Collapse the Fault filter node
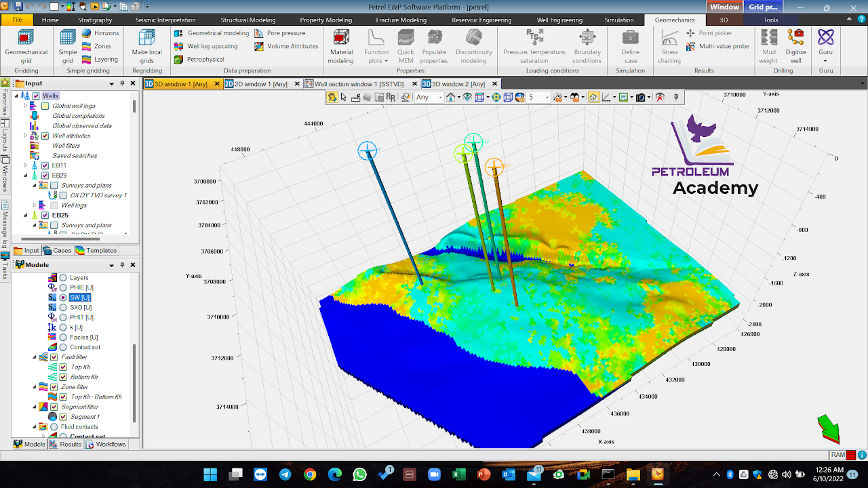 35,357
